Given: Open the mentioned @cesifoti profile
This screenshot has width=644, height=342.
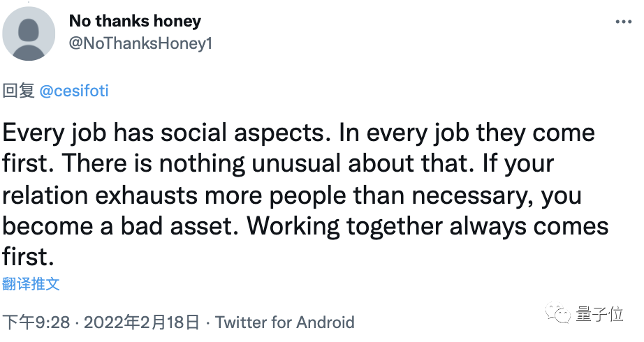Looking at the screenshot, I should (74, 91).
